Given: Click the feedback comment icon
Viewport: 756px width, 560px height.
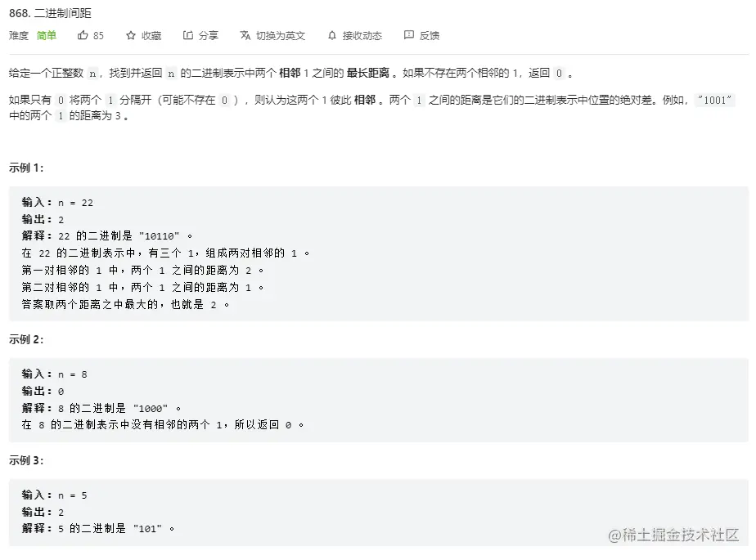Looking at the screenshot, I should tap(409, 35).
